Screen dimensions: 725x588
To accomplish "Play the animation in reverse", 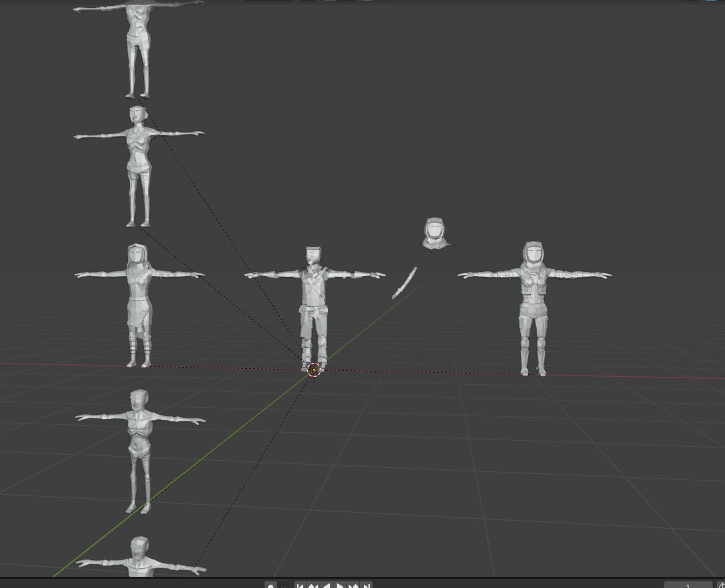I will coord(326,585).
